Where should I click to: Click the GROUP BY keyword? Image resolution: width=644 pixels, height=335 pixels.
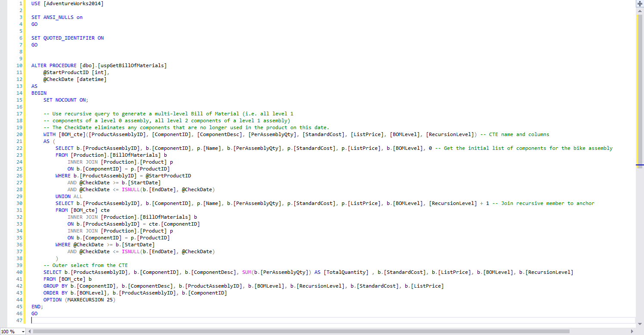tap(55, 286)
